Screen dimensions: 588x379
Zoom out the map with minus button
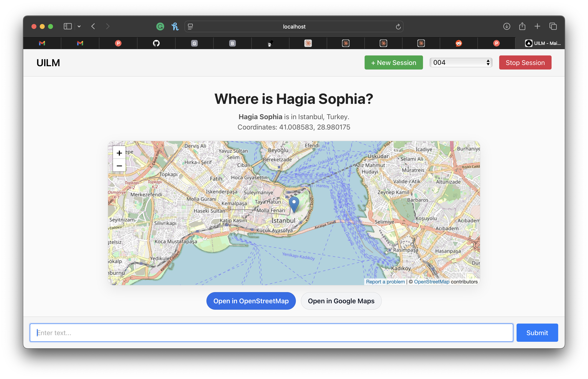pyautogui.click(x=119, y=166)
